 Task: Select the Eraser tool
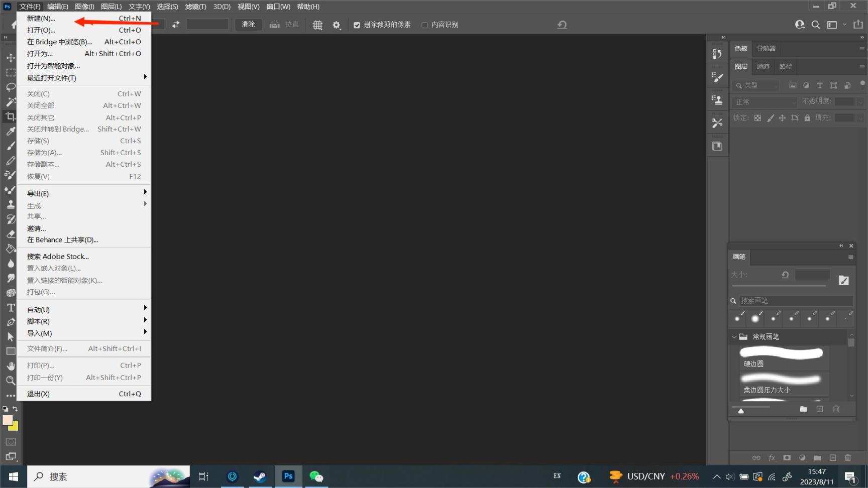click(x=11, y=234)
